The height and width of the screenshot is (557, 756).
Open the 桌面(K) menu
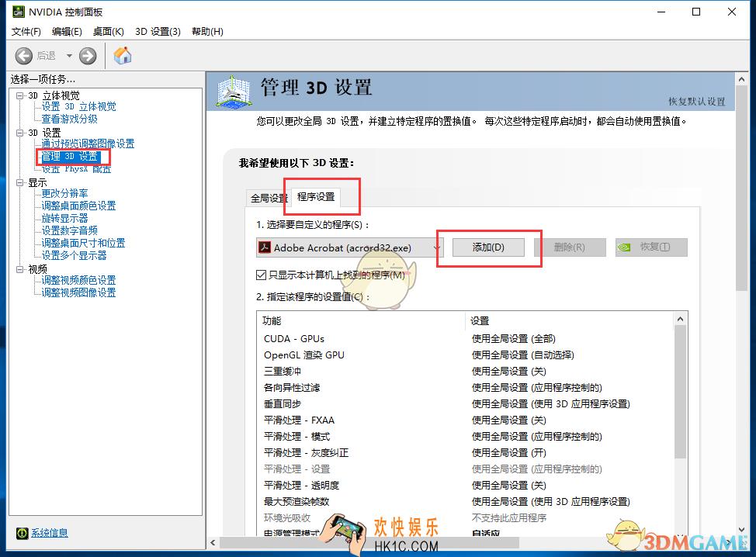point(109,31)
